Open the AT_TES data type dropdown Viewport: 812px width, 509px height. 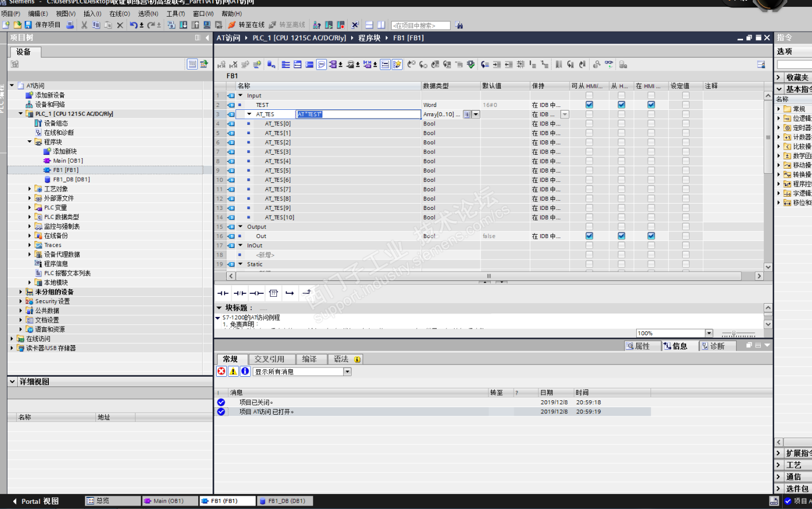pos(476,114)
